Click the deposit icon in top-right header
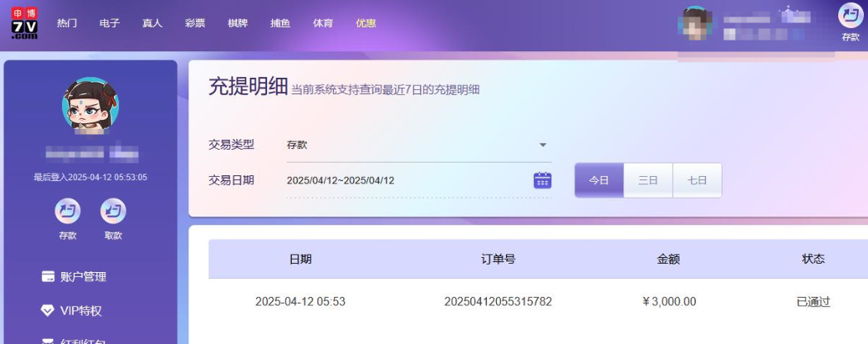 [x=850, y=17]
